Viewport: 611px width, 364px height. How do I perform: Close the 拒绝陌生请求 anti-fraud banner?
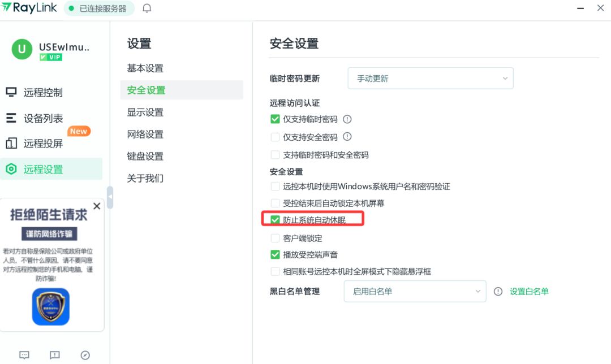click(97, 206)
